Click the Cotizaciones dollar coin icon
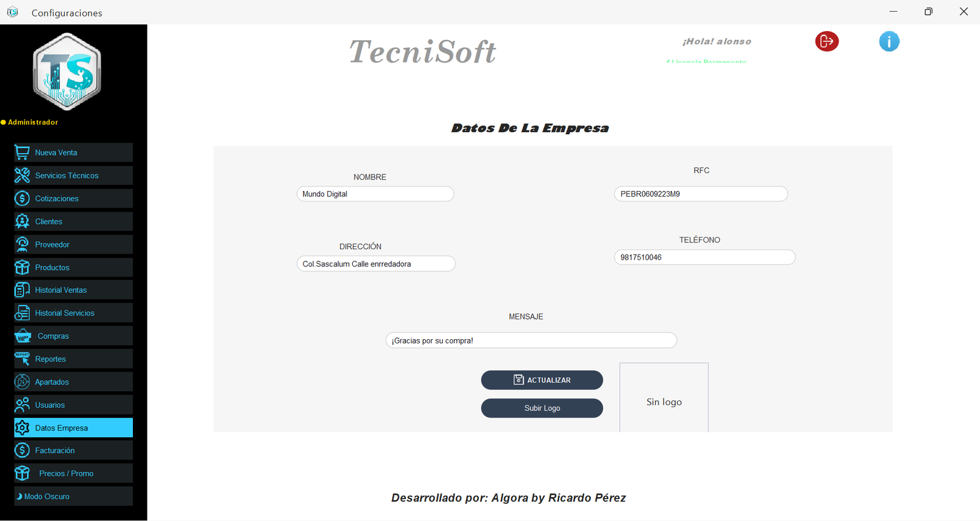The width and height of the screenshot is (980, 521). tap(22, 198)
